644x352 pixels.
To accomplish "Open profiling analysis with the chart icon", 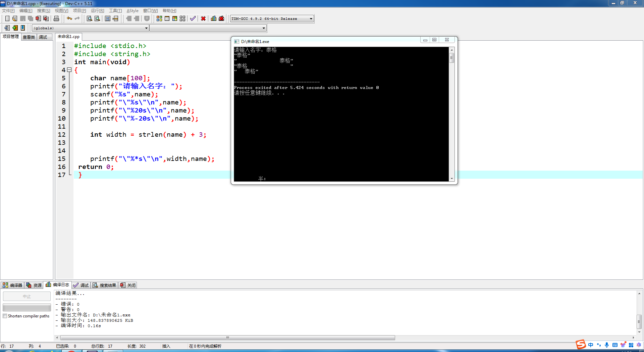I will (214, 18).
